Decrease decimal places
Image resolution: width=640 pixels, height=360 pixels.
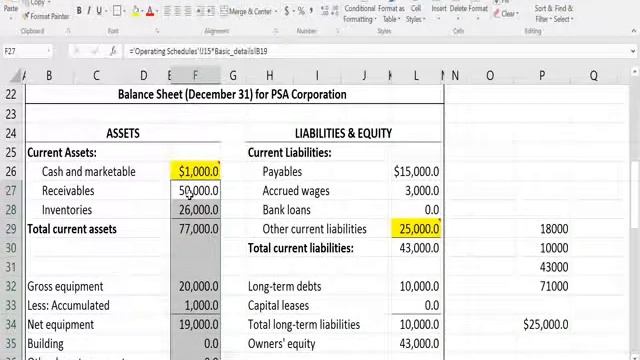(x=335, y=11)
